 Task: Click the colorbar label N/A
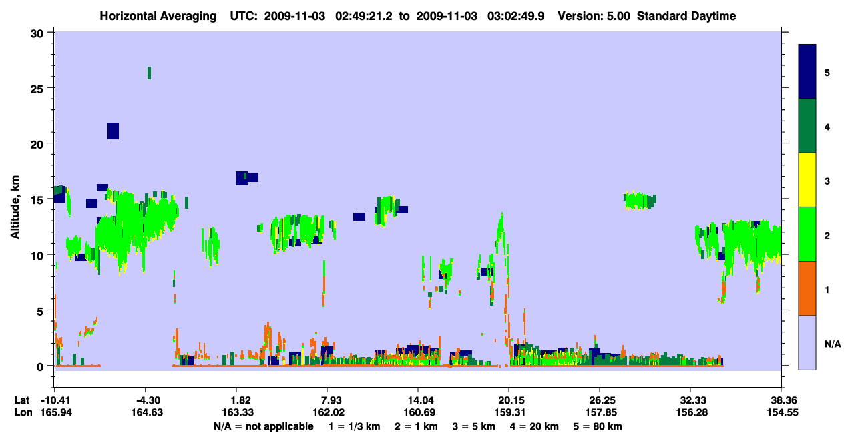point(833,344)
